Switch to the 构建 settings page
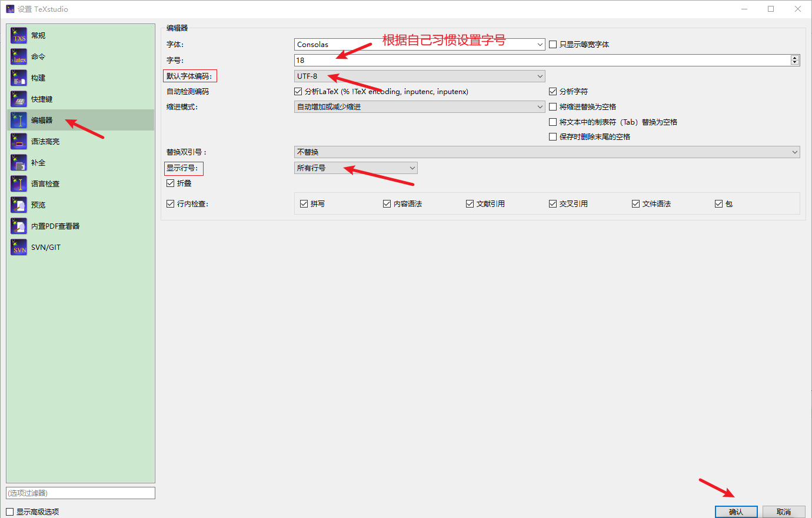This screenshot has width=812, height=518. point(80,78)
